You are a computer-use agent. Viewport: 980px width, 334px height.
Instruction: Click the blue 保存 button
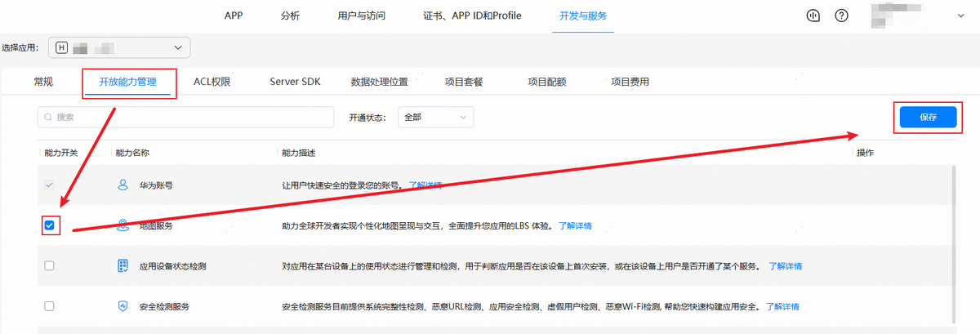pos(927,118)
